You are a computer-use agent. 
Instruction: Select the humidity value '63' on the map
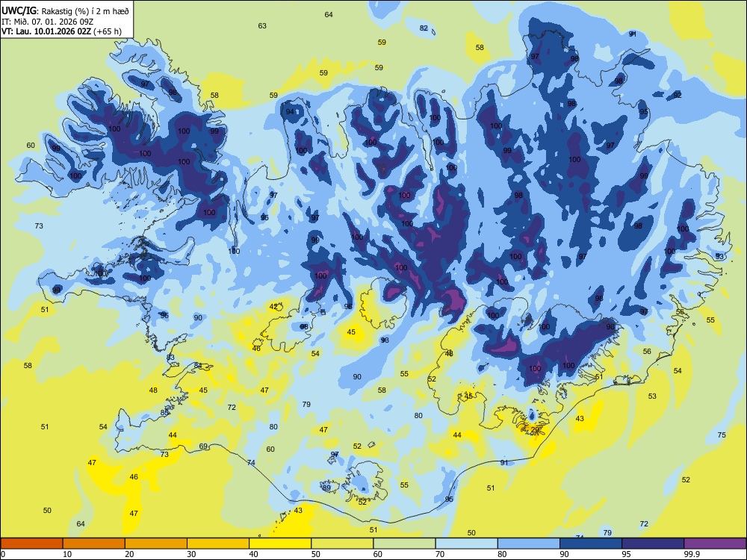[x=262, y=25]
